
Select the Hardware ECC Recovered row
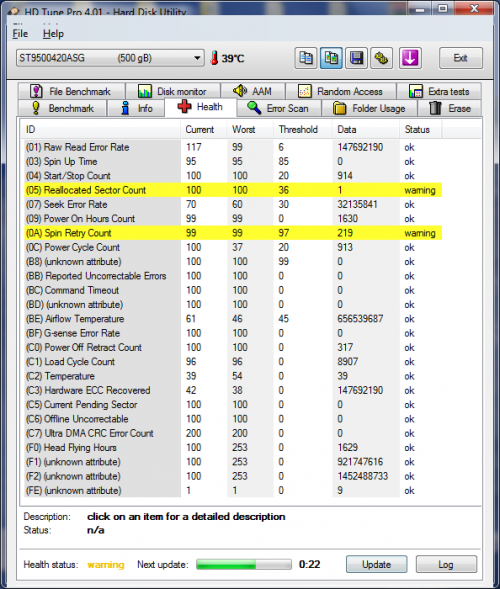(233, 390)
